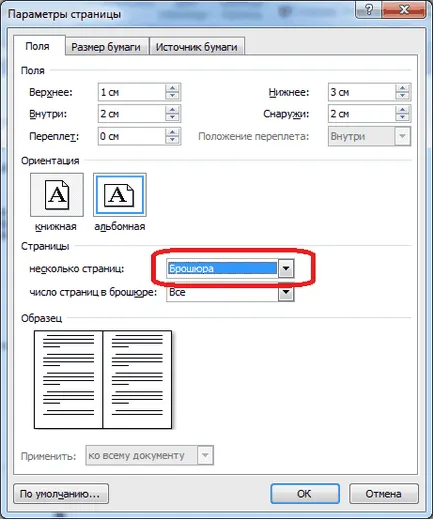Decrease the Верхнее margin value

(172, 96)
